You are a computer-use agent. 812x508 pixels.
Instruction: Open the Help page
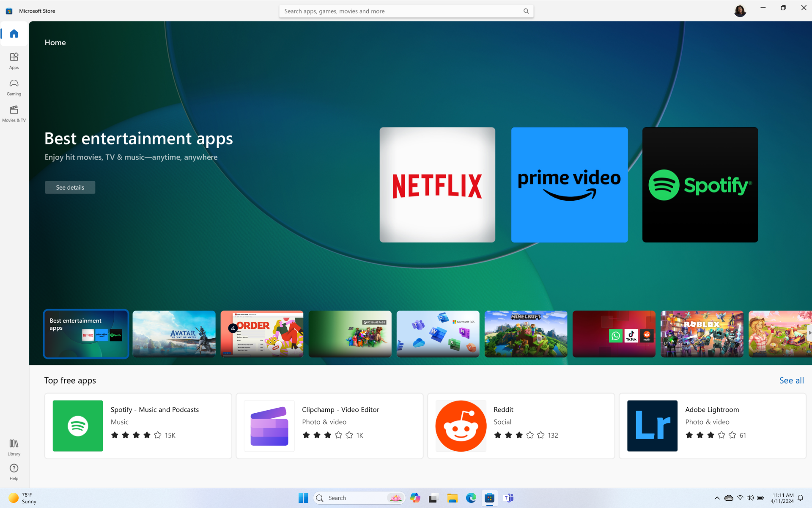click(x=14, y=472)
